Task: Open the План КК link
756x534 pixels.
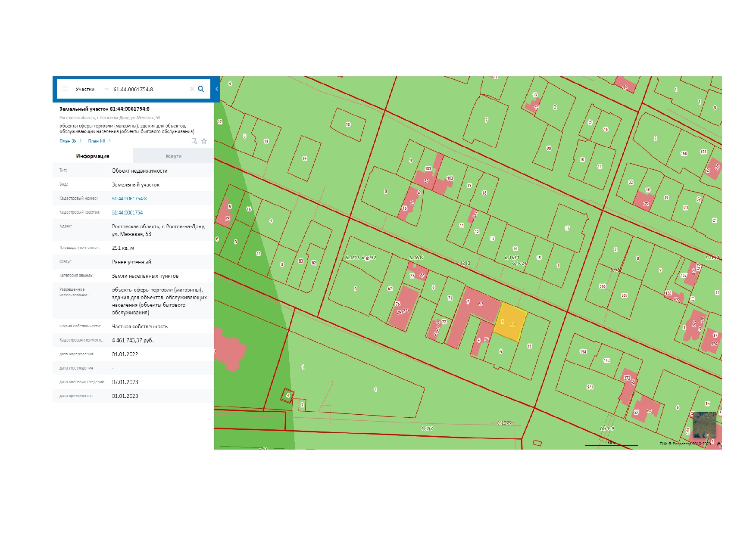Action: coord(99,141)
